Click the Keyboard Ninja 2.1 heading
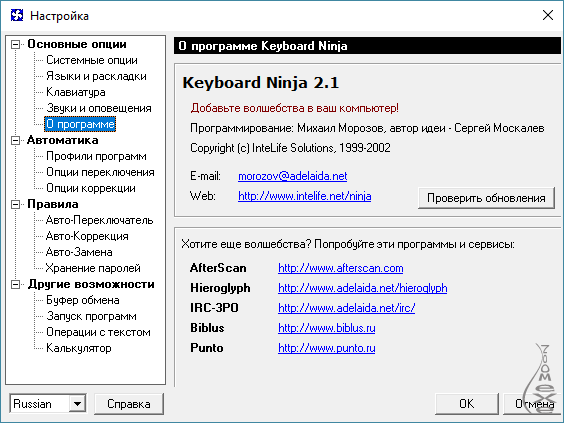This screenshot has height=423, width=564. (260, 83)
